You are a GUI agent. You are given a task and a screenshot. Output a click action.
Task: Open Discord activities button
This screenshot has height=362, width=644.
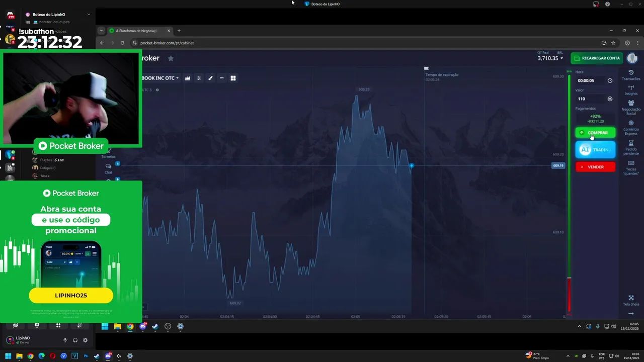click(58, 325)
